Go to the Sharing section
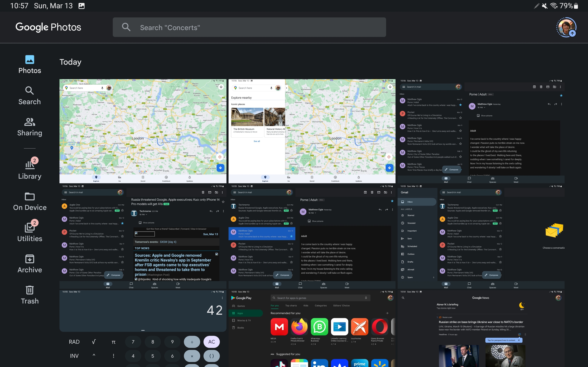Screen dimensions: 588x367 tap(30, 127)
